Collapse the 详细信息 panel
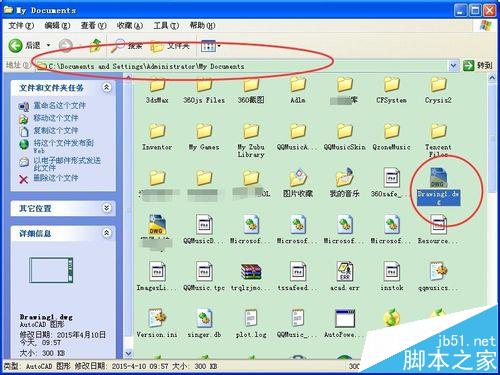This screenshot has height=375, width=500. click(106, 233)
